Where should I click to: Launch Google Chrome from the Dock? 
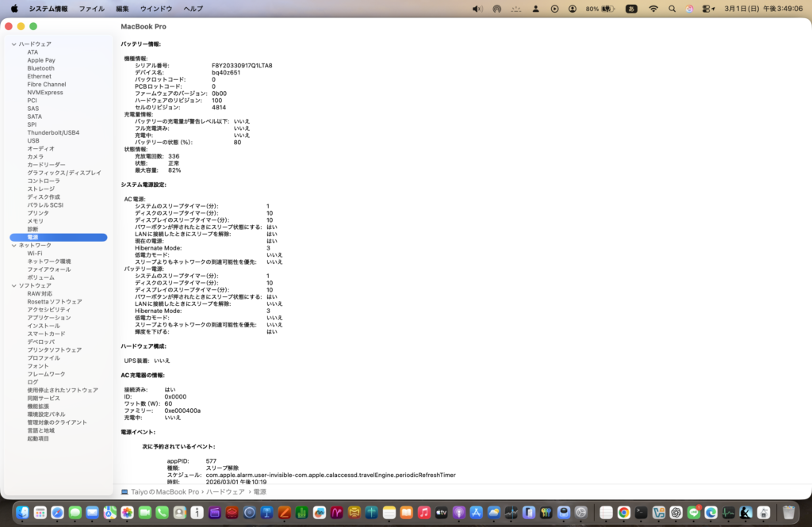click(x=624, y=513)
